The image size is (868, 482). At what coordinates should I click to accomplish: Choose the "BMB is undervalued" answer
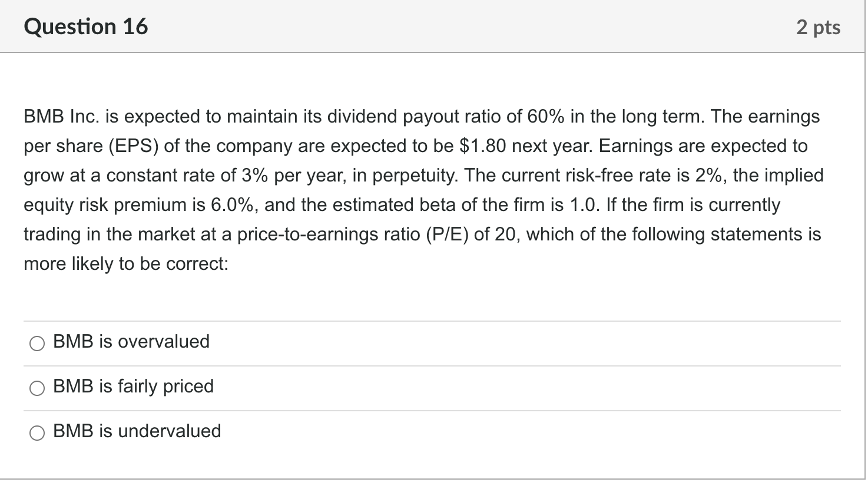(x=37, y=432)
